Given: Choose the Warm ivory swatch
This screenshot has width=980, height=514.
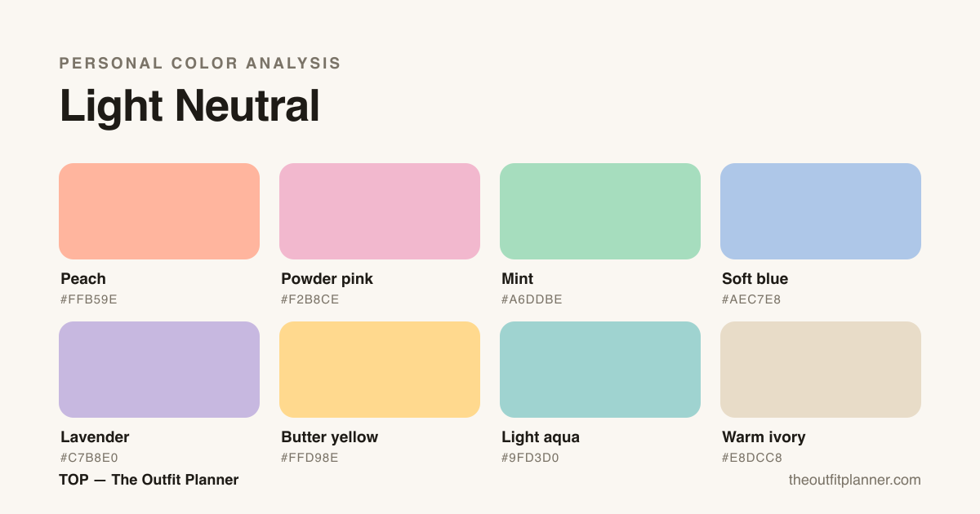Looking at the screenshot, I should point(821,370).
